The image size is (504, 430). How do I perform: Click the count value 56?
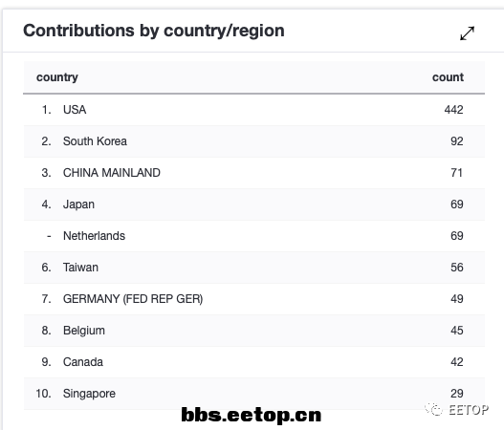click(457, 268)
